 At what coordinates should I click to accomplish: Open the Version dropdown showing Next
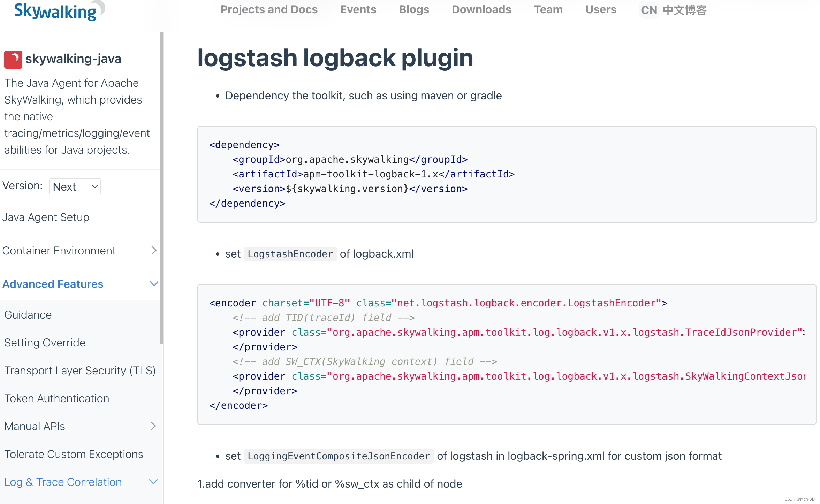75,186
